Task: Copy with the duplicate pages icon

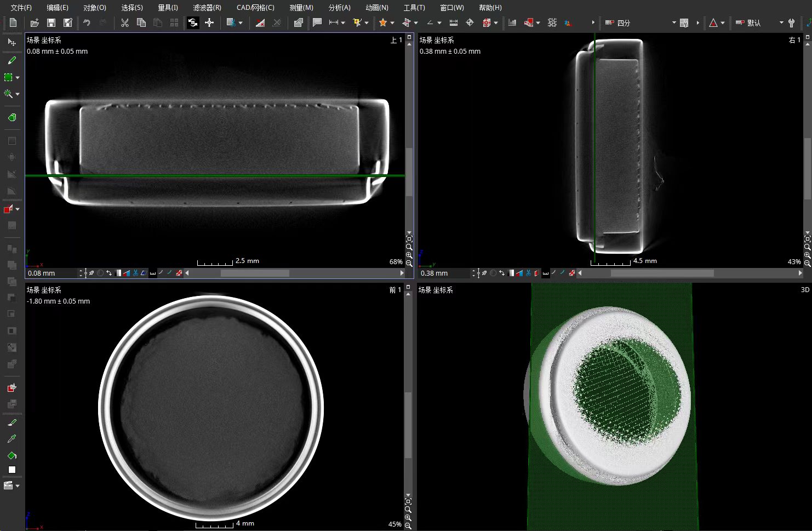Action: point(141,22)
